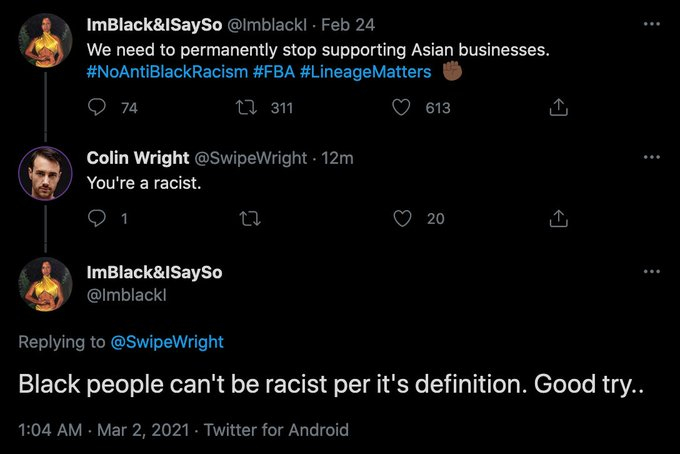The image size is (680, 454).
Task: Share the first ImBlack&ISaySo tweet
Action: click(x=559, y=108)
